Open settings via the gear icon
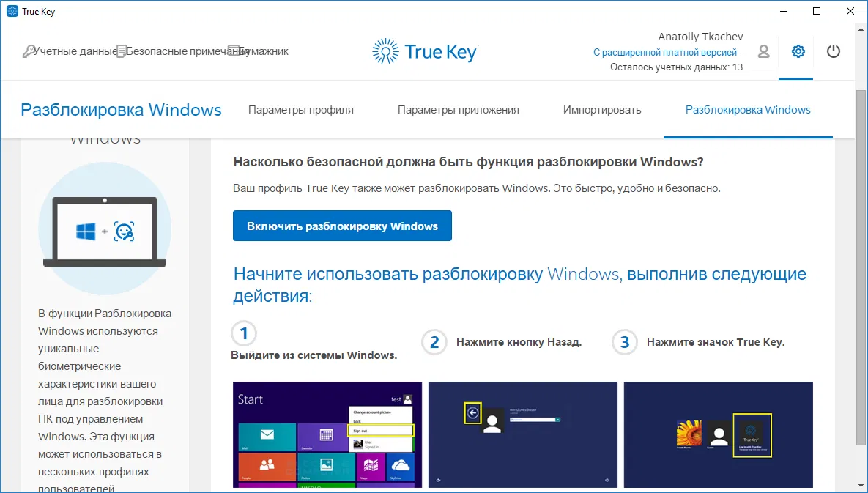 pos(798,51)
